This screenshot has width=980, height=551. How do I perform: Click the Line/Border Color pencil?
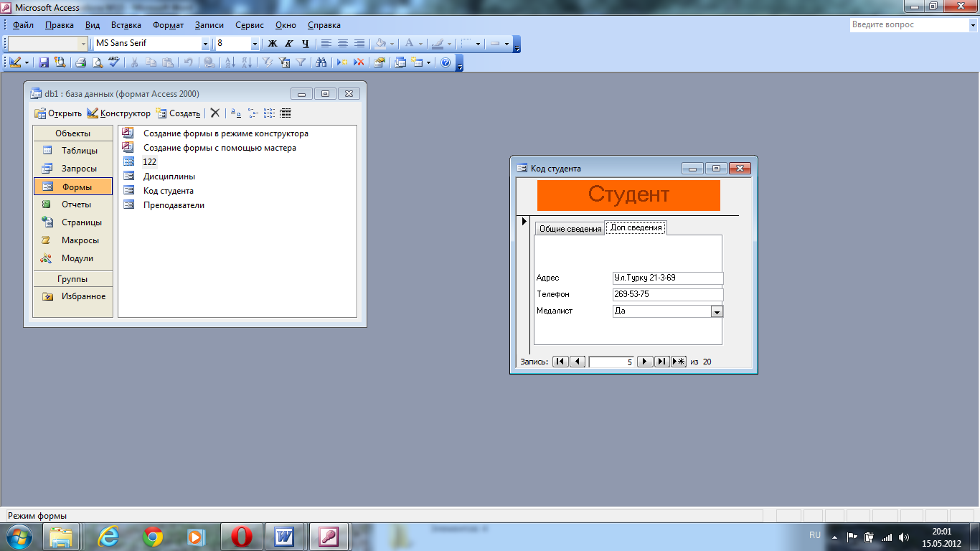tap(437, 44)
